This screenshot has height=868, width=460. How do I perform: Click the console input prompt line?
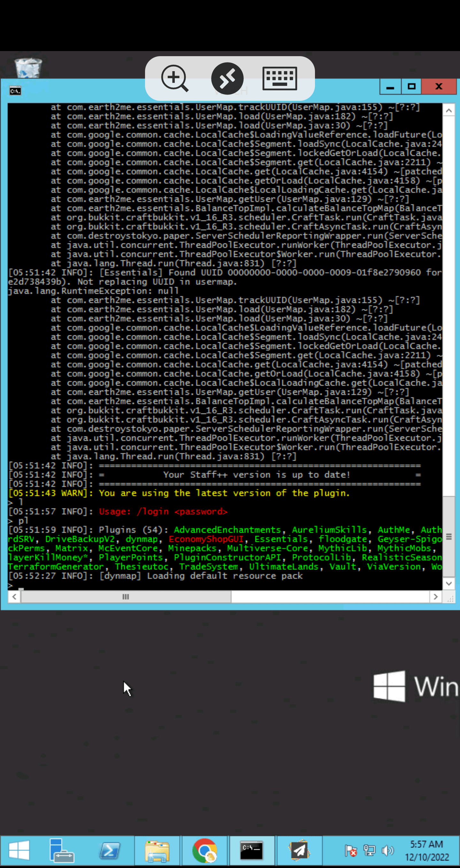(x=225, y=586)
